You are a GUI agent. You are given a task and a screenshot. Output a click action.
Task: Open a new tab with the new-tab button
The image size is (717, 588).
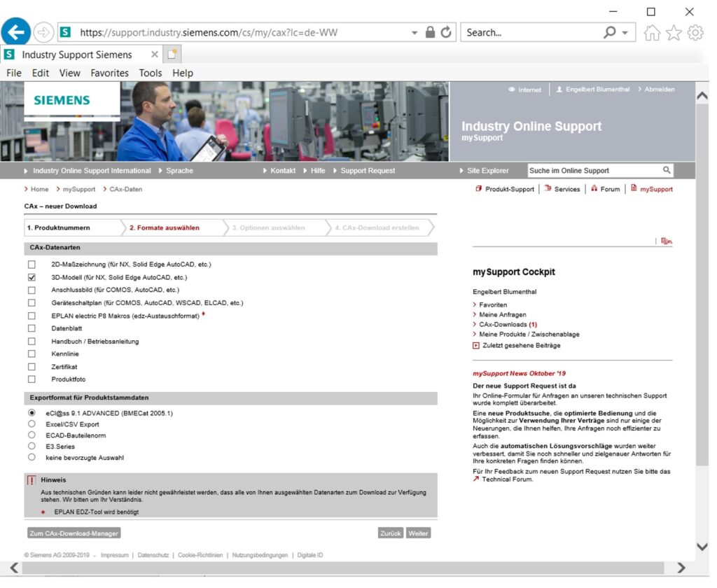click(x=172, y=55)
